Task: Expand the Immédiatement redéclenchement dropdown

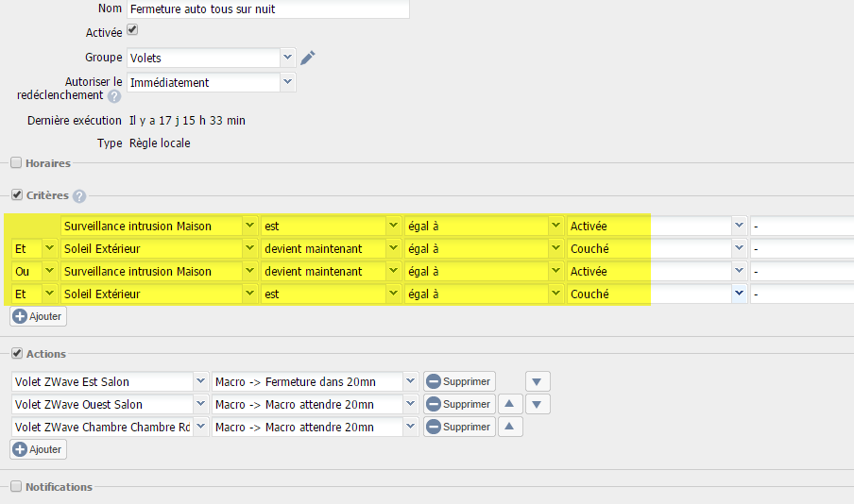Action: [x=288, y=82]
